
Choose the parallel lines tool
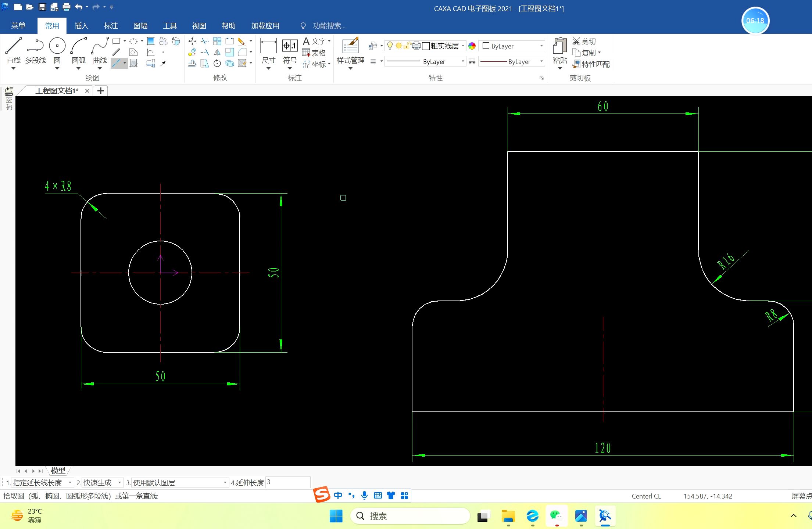click(x=116, y=52)
